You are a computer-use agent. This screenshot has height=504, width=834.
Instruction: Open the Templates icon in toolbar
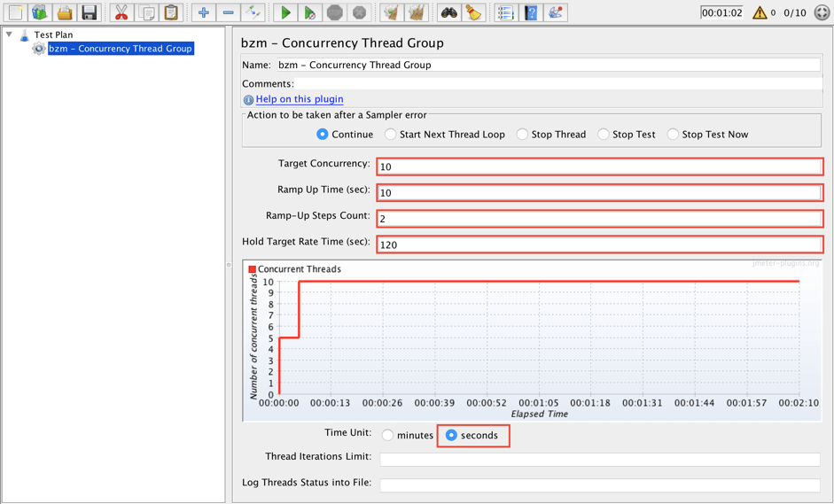point(40,12)
